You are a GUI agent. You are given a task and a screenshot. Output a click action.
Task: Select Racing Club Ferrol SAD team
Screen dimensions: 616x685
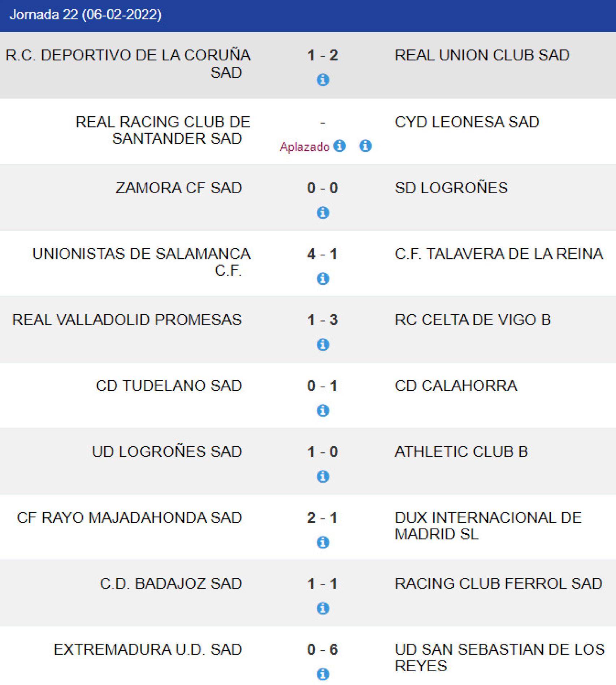[x=498, y=583]
